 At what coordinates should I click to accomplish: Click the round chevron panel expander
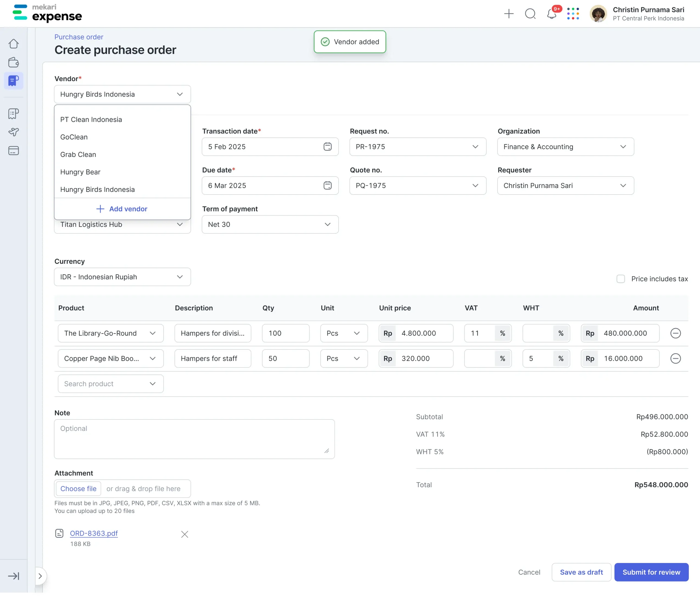pos(40,576)
